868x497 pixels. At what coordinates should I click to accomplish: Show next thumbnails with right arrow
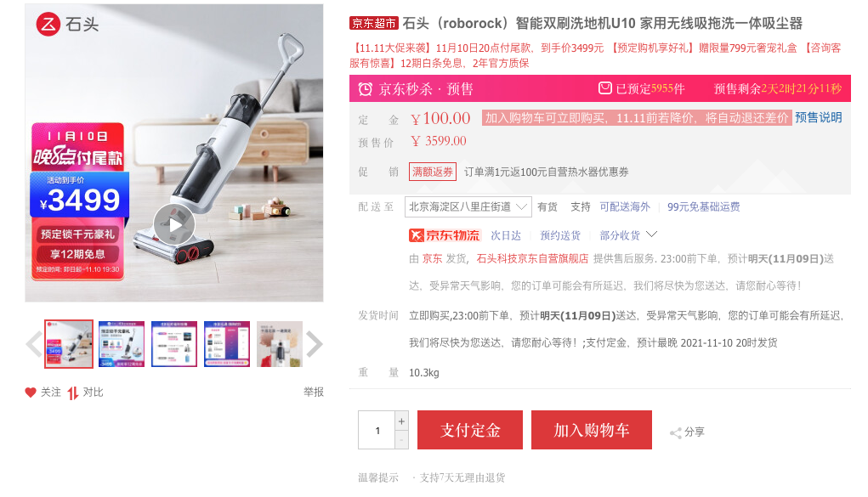tap(314, 344)
